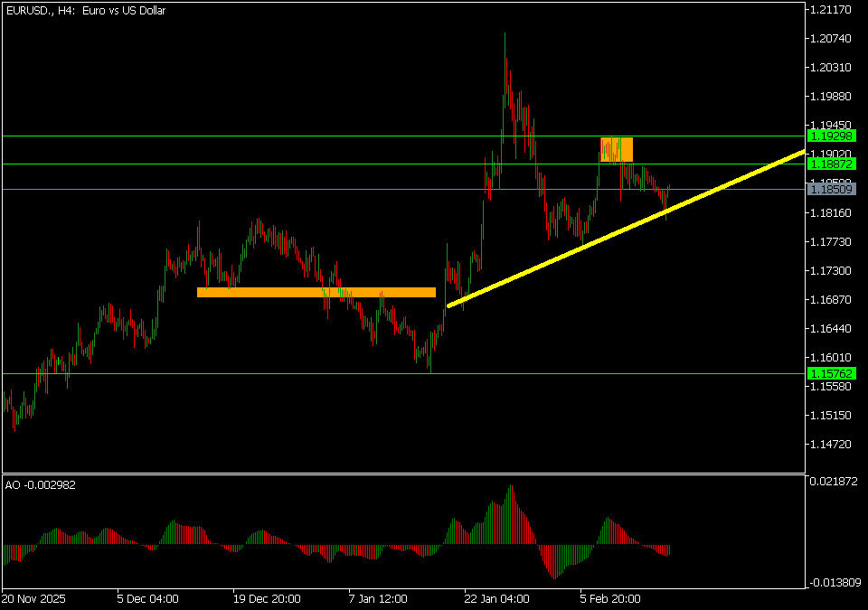
Task: Select the long orange horizontal rectangle
Action: pyautogui.click(x=316, y=292)
